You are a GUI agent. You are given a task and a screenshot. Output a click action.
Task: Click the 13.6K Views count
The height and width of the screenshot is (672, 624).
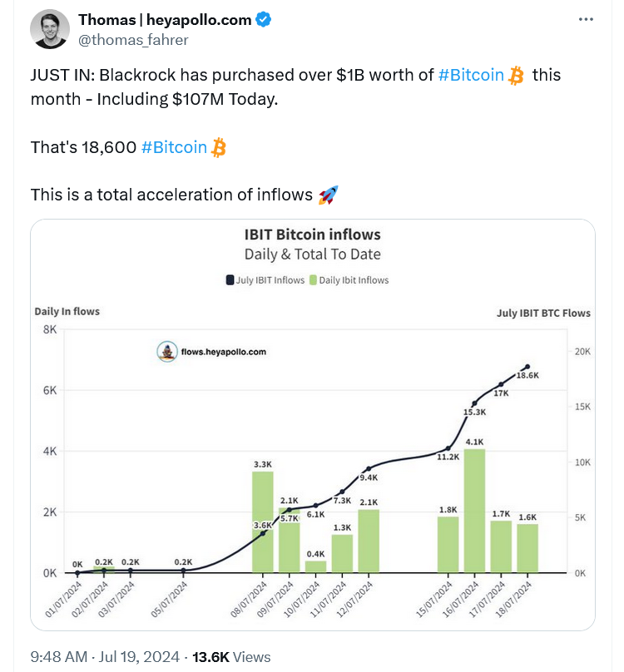(x=231, y=656)
